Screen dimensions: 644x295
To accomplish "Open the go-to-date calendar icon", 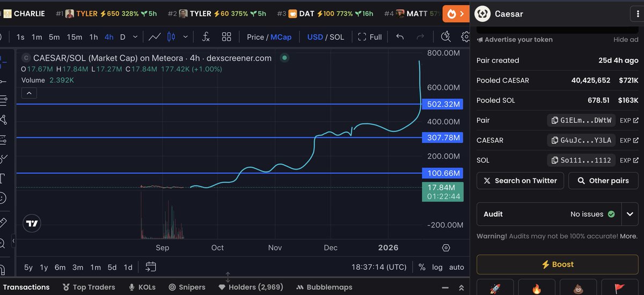I will point(150,267).
